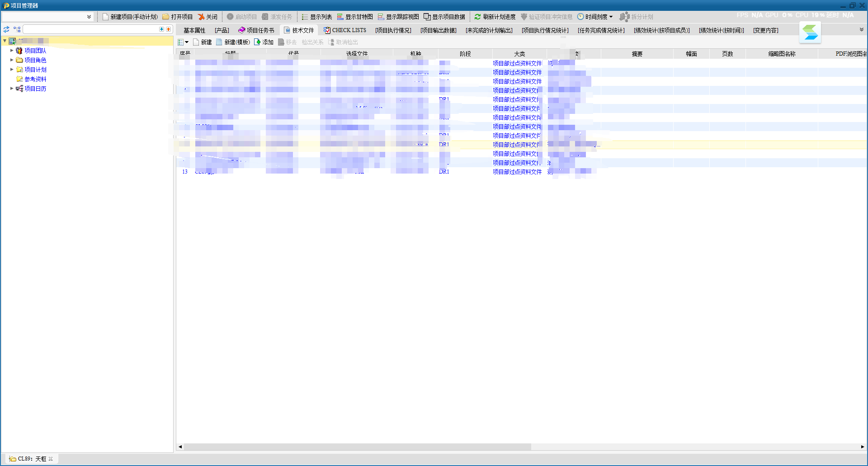The height and width of the screenshot is (466, 868).
Task: Expand the 项目计划 tree node
Action: (12, 70)
